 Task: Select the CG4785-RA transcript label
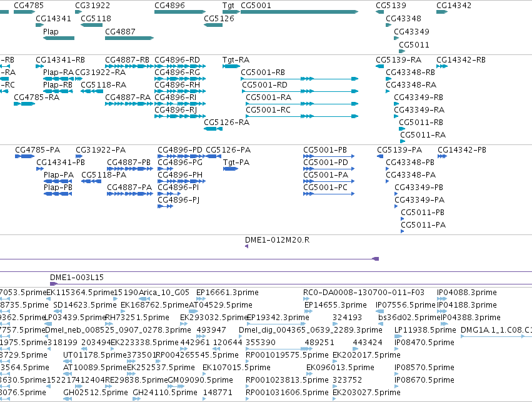click(37, 98)
